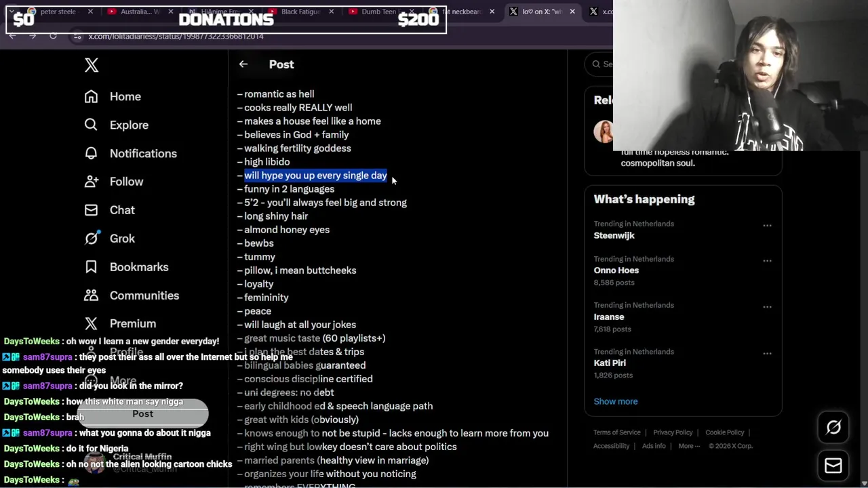Select the 'lo♡ on X' browser tab

(541, 12)
